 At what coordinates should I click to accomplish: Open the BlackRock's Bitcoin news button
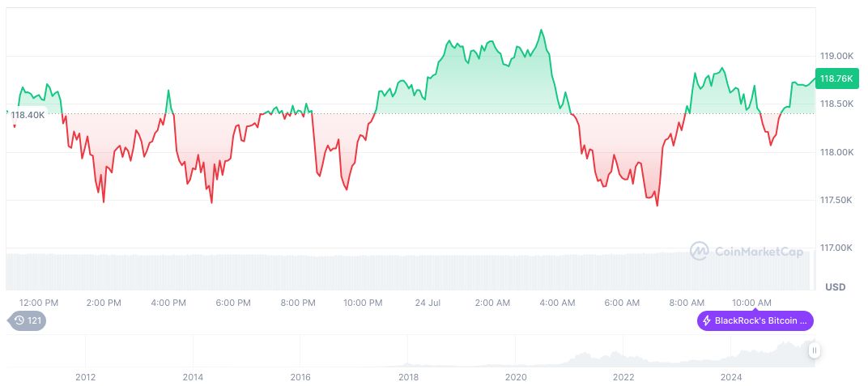(x=755, y=321)
